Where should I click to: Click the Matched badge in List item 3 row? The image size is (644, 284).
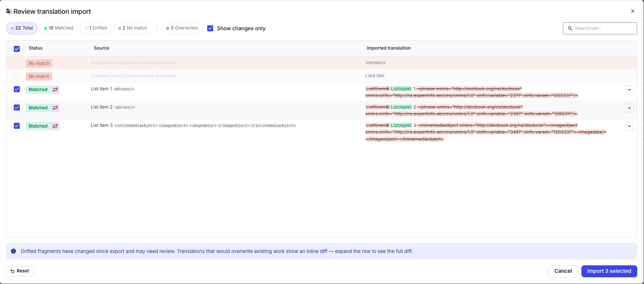(38, 126)
